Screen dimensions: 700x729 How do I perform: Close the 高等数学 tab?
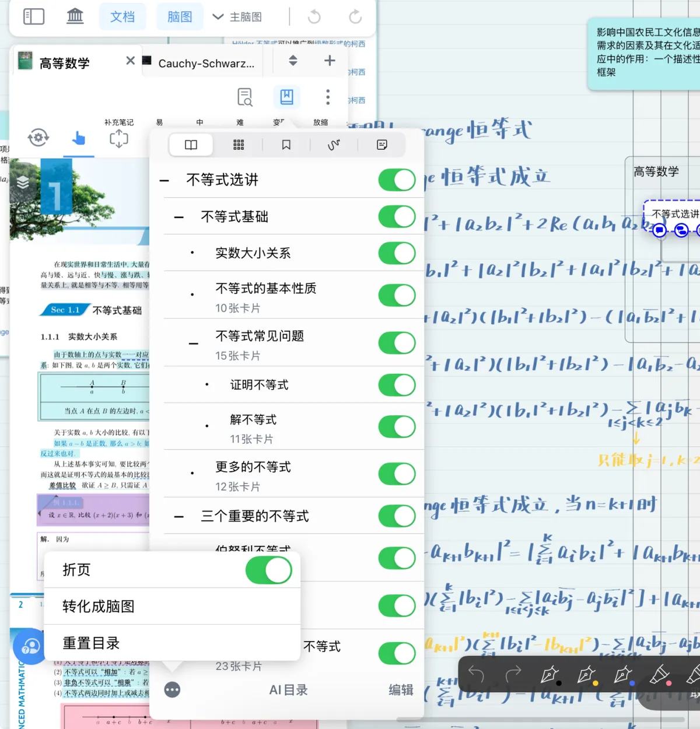(131, 61)
